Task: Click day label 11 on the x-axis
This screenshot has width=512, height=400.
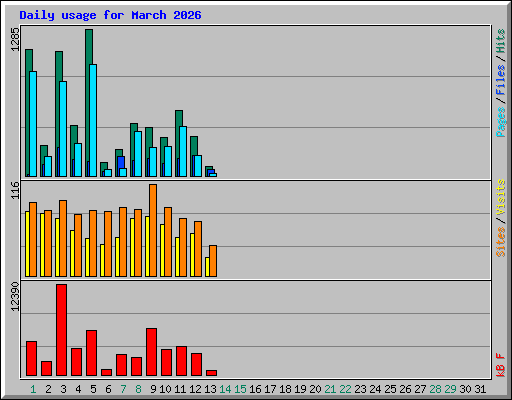Action: [180, 389]
